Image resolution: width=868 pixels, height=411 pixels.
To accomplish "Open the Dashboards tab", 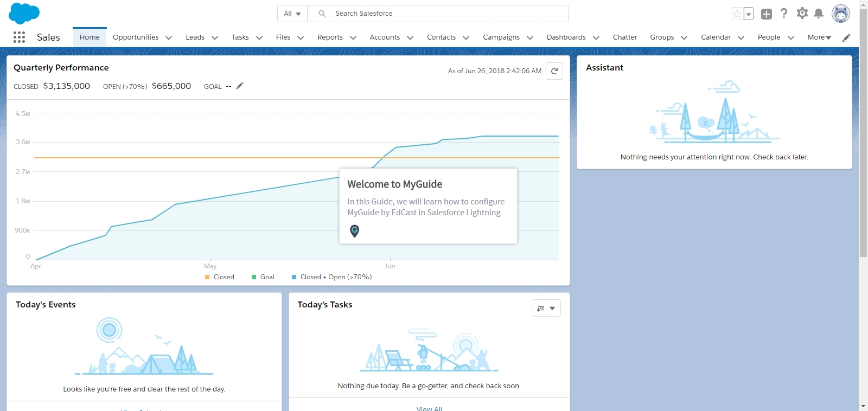I will click(x=566, y=37).
